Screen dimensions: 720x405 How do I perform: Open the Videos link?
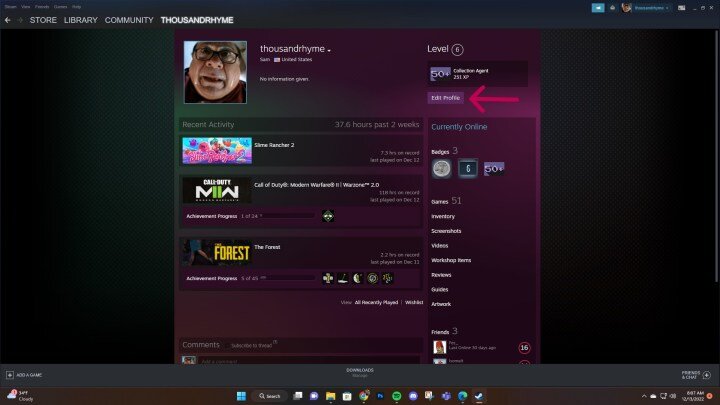point(439,246)
